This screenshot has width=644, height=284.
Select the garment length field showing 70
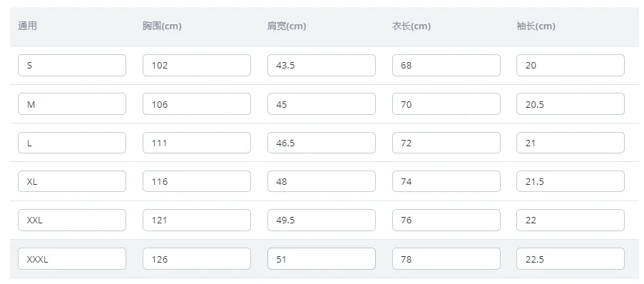pos(446,104)
